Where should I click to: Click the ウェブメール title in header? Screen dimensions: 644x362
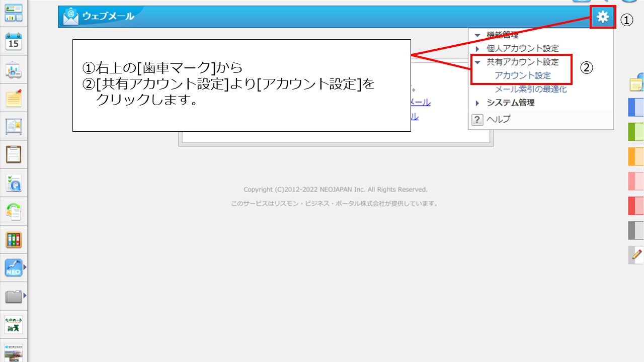click(x=108, y=17)
